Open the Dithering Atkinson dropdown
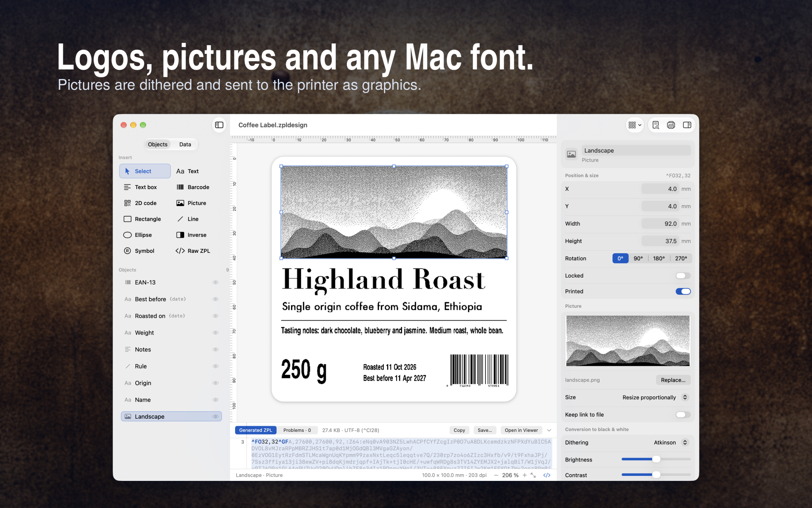Viewport: 812px width, 508px height. [671, 442]
